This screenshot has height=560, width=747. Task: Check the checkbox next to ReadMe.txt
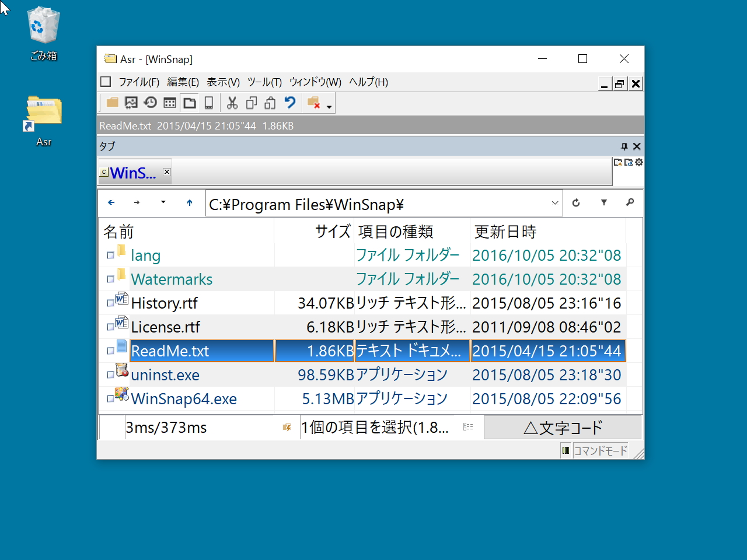(x=111, y=351)
